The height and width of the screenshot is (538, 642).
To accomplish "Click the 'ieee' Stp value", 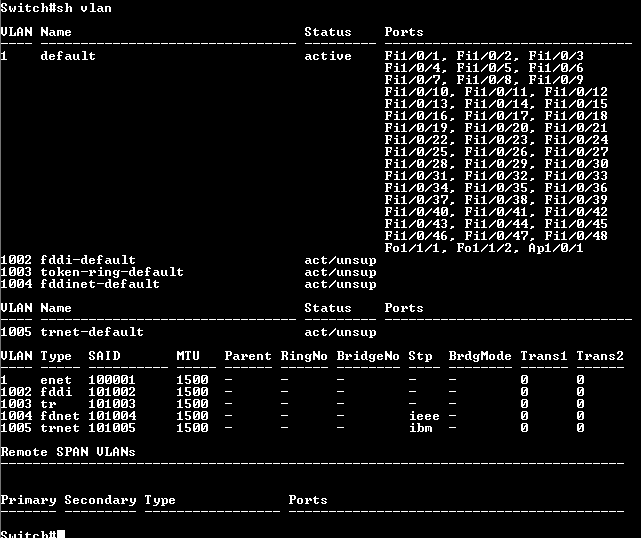I will coord(424,416).
